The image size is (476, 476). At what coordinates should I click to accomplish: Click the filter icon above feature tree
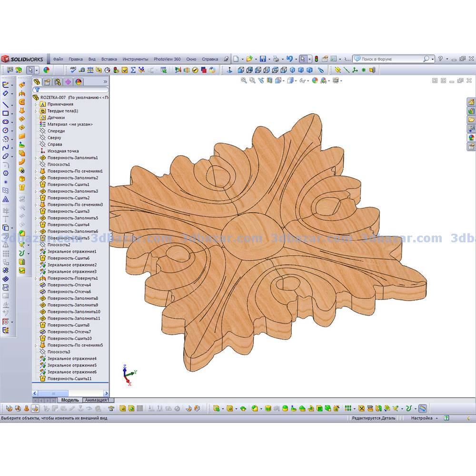tap(37, 89)
